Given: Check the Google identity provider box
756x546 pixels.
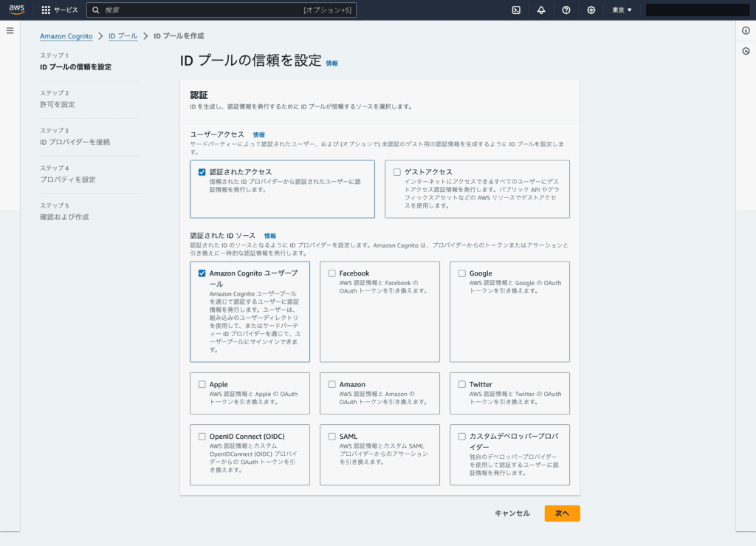Looking at the screenshot, I should (x=462, y=273).
